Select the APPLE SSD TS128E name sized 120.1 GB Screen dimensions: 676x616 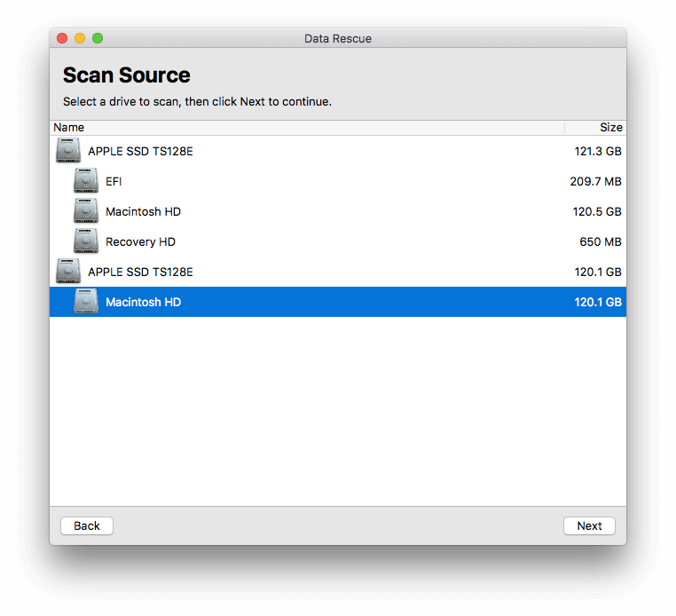(140, 272)
